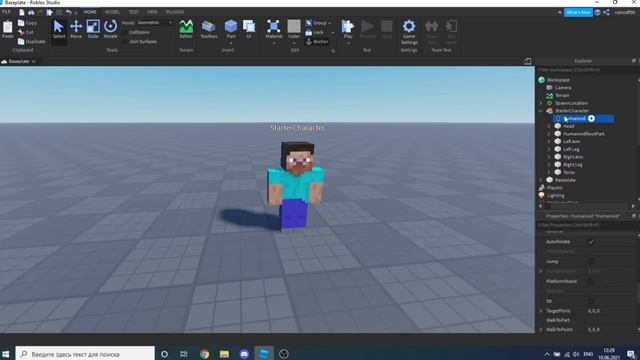640x360 pixels.
Task: Click the Properties filter search field
Action: (x=586, y=225)
